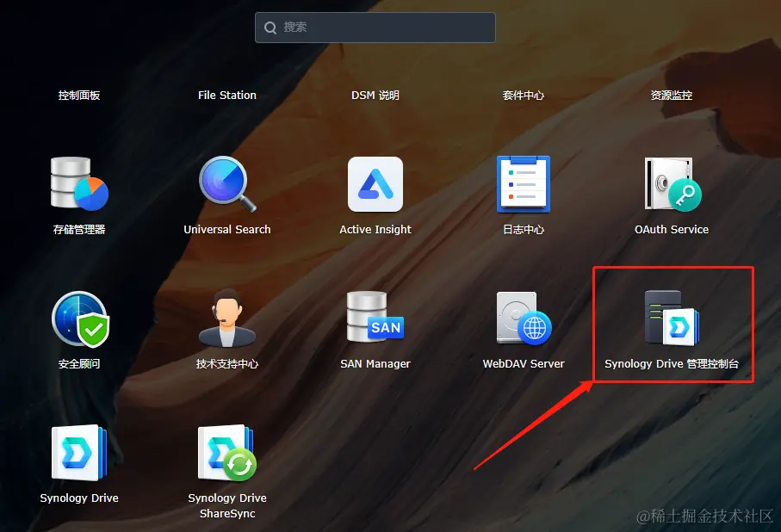Launch Universal Search magnifier icon
Image resolution: width=781 pixels, height=532 pixels.
click(227, 184)
